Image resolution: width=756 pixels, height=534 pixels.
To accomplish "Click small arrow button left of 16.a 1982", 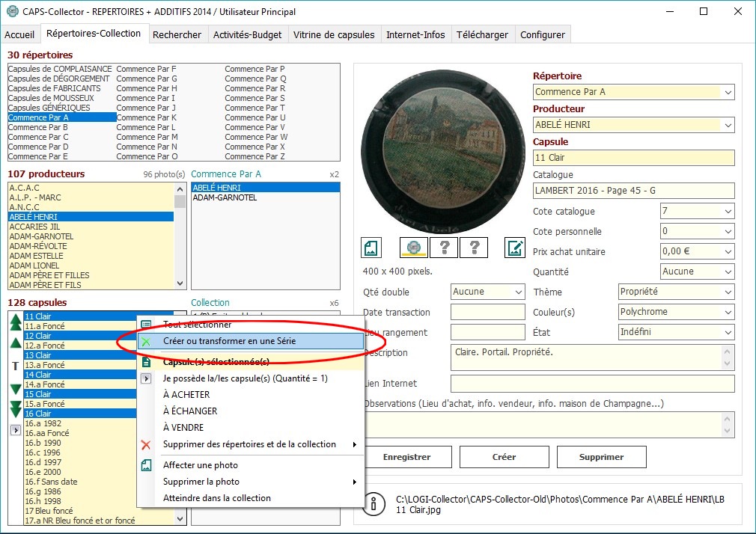I will coord(16,429).
